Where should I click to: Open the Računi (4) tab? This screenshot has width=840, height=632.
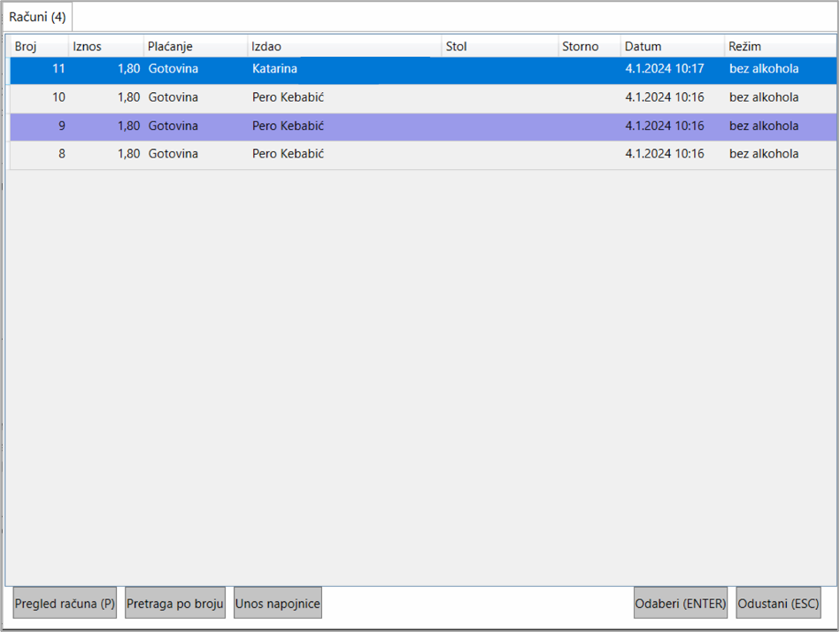point(37,17)
